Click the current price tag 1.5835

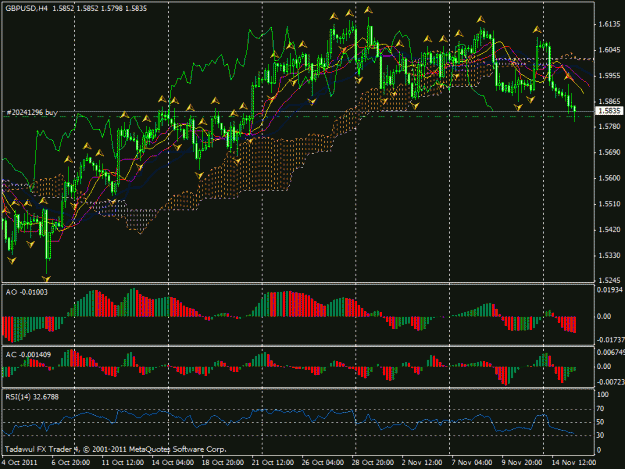pyautogui.click(x=609, y=111)
